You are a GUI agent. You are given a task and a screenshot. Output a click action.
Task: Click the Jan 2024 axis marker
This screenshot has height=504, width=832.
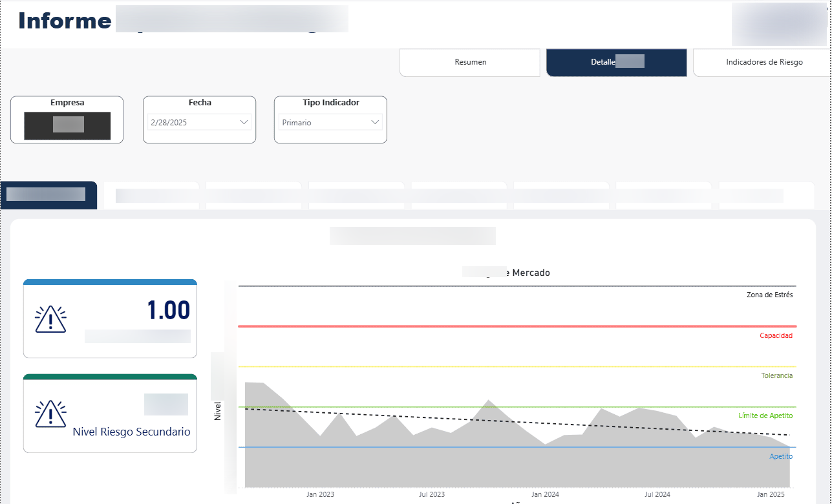(544, 494)
